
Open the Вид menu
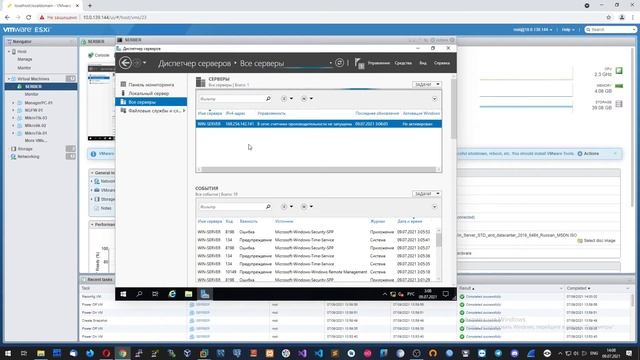click(423, 63)
